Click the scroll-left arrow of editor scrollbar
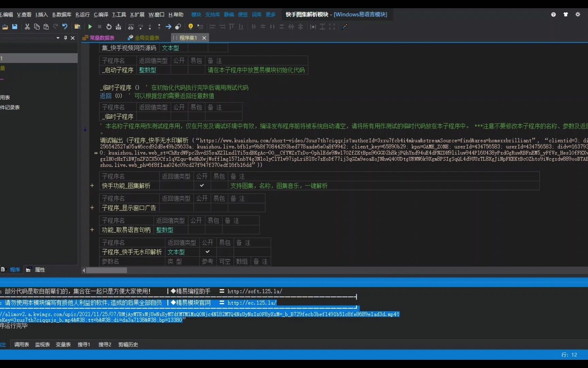Screen dimensions: 588x368 [x=84, y=270]
